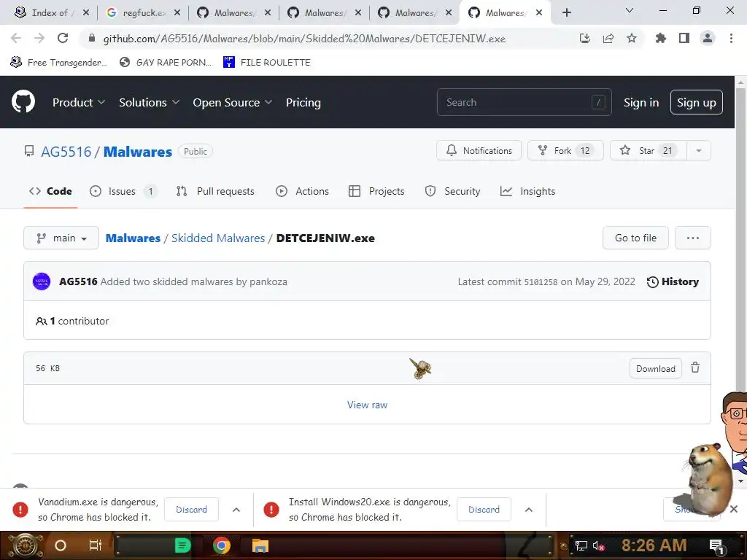The height and width of the screenshot is (560, 747).
Task: Open the commit History link
Action: 673,281
